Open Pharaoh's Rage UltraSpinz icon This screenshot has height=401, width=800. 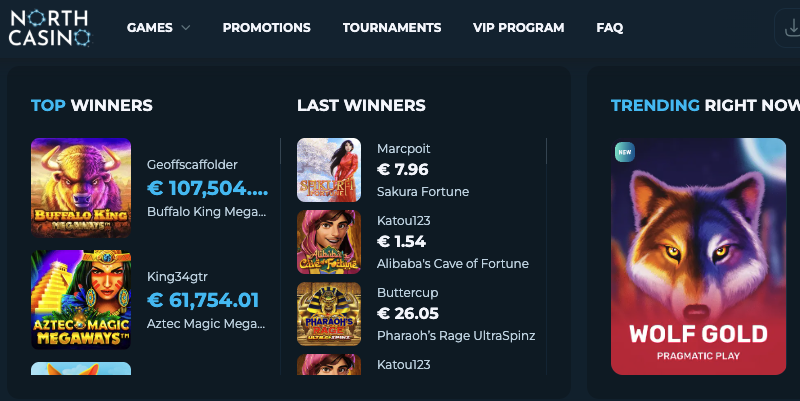(329, 314)
